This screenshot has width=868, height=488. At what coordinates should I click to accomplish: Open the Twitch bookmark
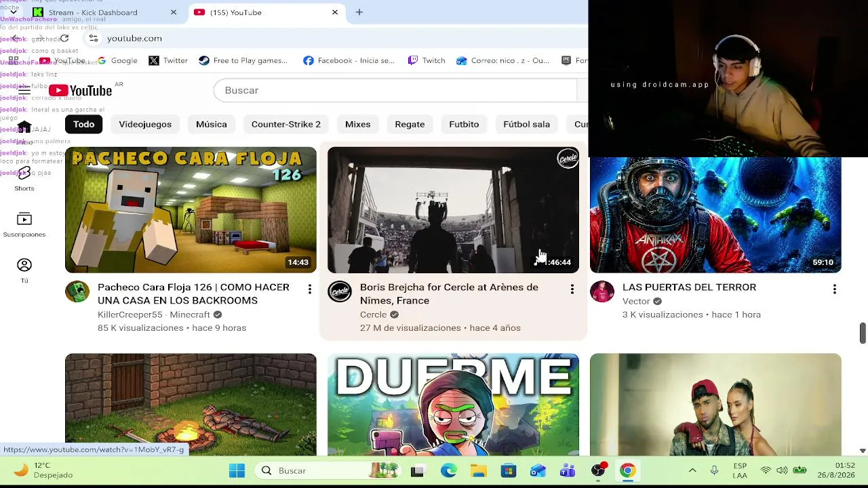427,60
